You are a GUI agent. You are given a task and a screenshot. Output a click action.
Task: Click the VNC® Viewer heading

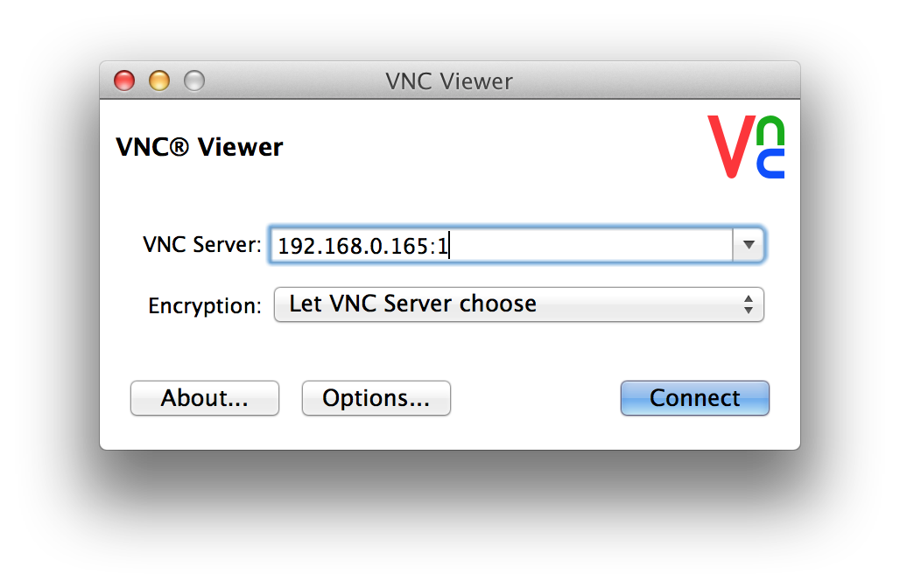click(x=199, y=147)
